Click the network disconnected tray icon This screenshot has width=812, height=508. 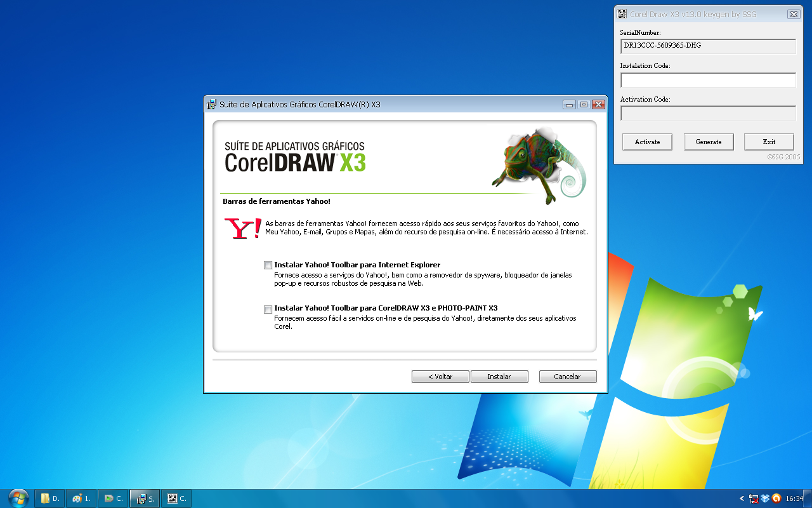click(x=754, y=498)
